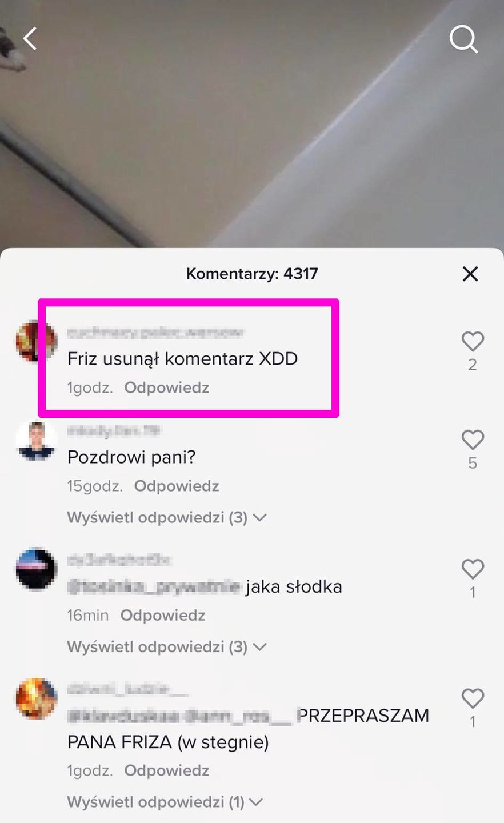The width and height of the screenshot is (504, 823).
Task: Like the 'Pozdrowi pani?' comment
Action: click(x=473, y=440)
